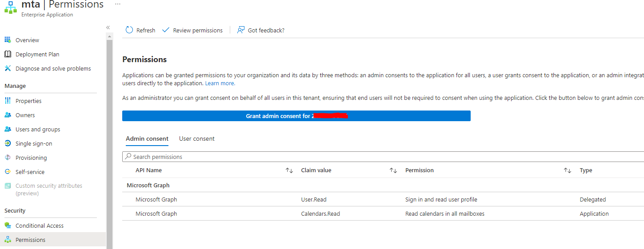
Task: Click Review permissions in the toolbar
Action: pos(198,30)
